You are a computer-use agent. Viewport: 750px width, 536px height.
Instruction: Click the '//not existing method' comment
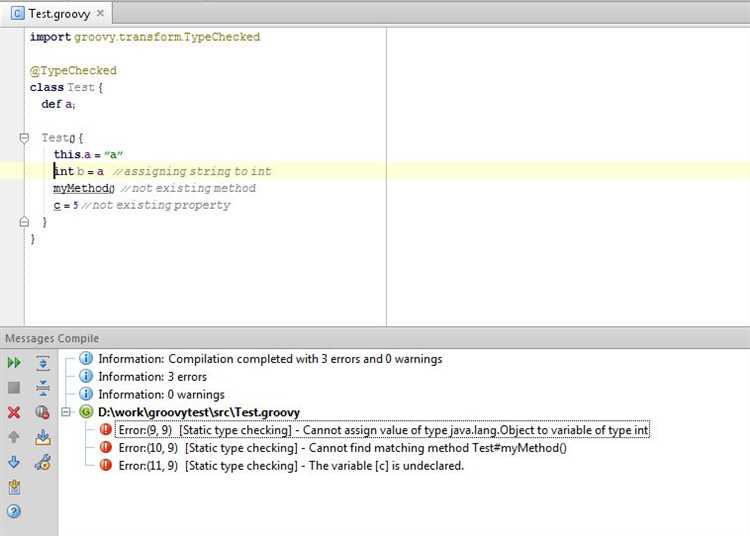point(188,188)
